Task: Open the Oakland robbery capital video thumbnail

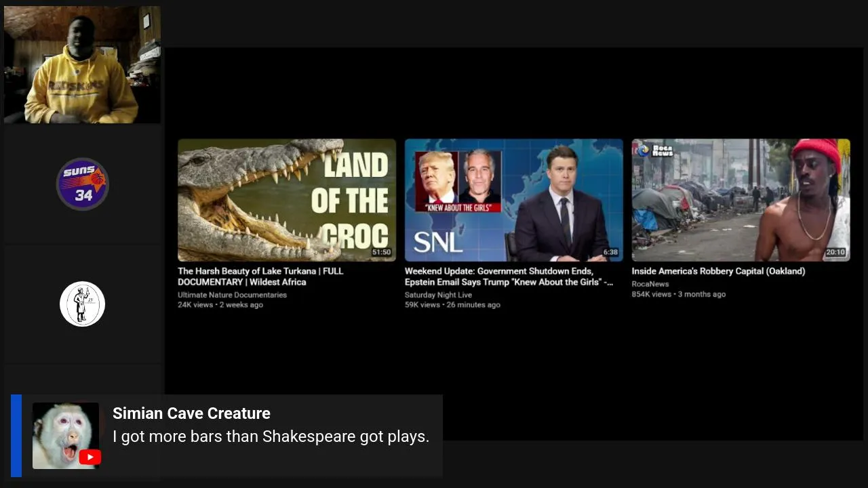Action: [741, 200]
